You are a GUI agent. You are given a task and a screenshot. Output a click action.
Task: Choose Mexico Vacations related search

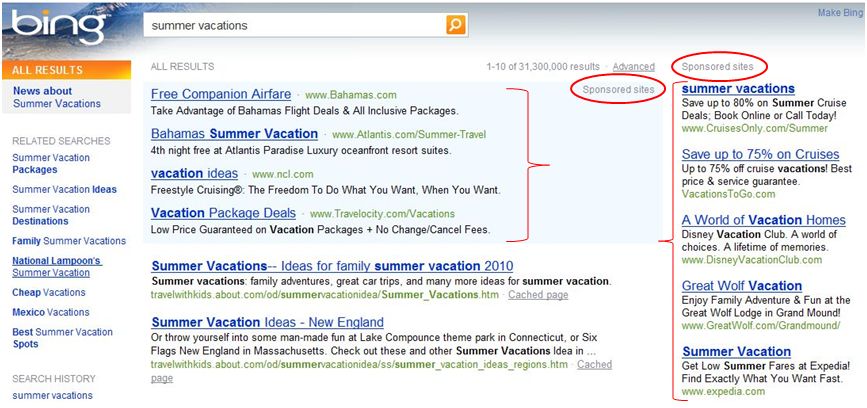point(50,312)
